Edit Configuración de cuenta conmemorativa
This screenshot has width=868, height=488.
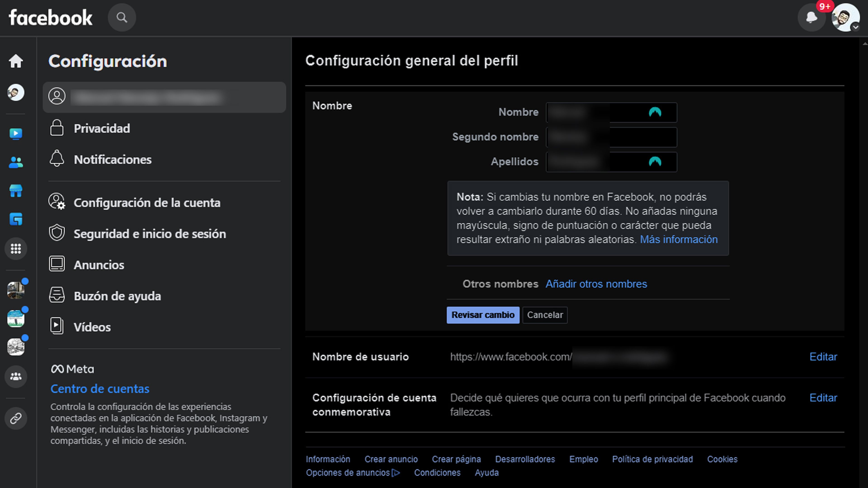pos(823,398)
